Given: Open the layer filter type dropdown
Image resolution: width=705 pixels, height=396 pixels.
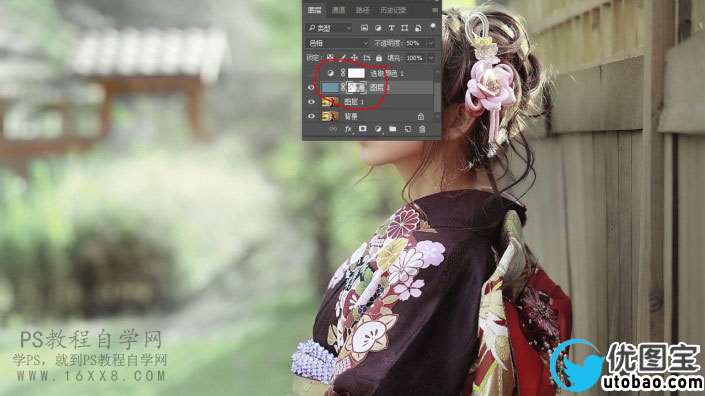Looking at the screenshot, I should tap(329, 28).
